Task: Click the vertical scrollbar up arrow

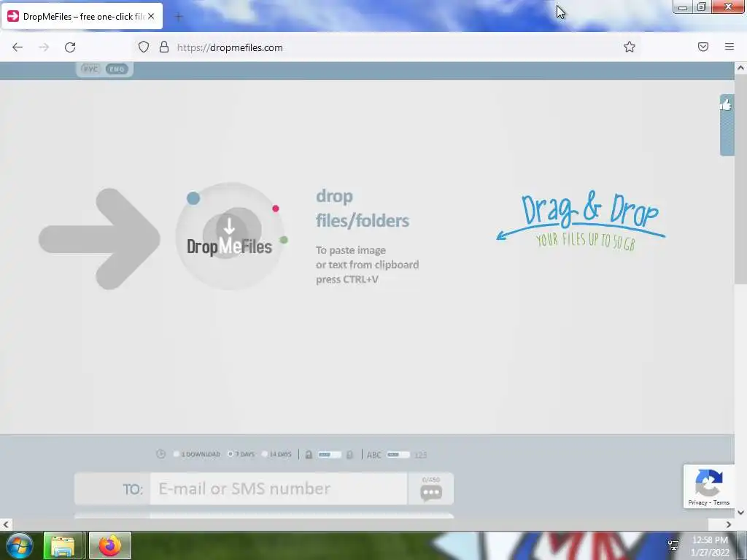Action: [x=740, y=68]
